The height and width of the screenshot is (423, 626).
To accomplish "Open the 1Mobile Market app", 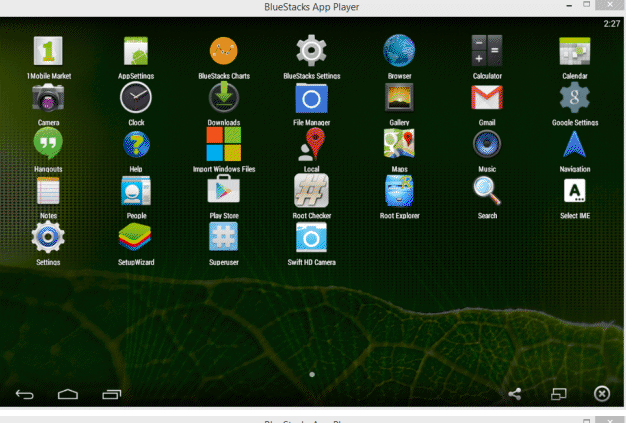I will click(48, 51).
